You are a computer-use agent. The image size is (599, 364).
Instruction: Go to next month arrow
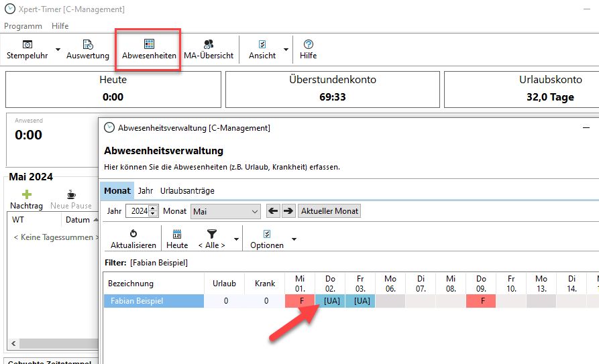pyautogui.click(x=288, y=210)
